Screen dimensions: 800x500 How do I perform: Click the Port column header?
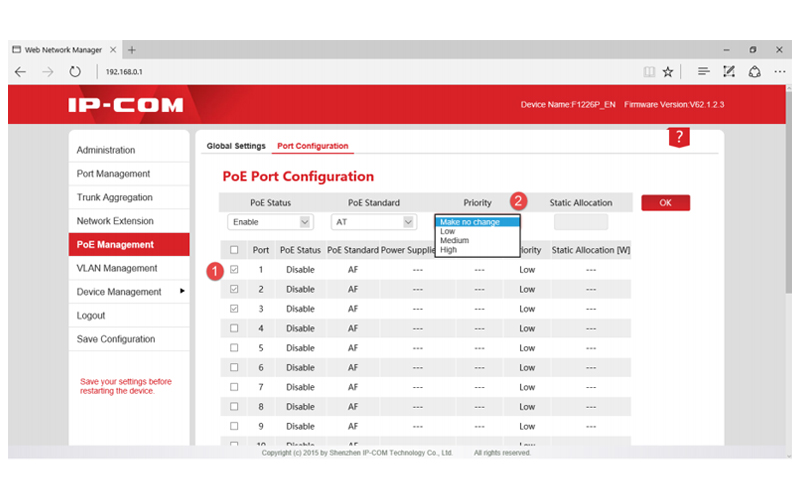261,250
